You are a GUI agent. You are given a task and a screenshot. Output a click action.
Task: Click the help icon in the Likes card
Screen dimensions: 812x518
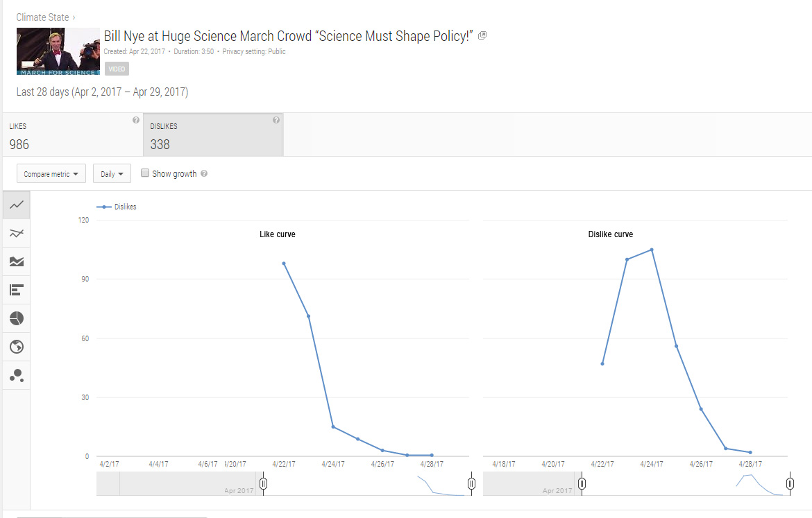pyautogui.click(x=136, y=120)
